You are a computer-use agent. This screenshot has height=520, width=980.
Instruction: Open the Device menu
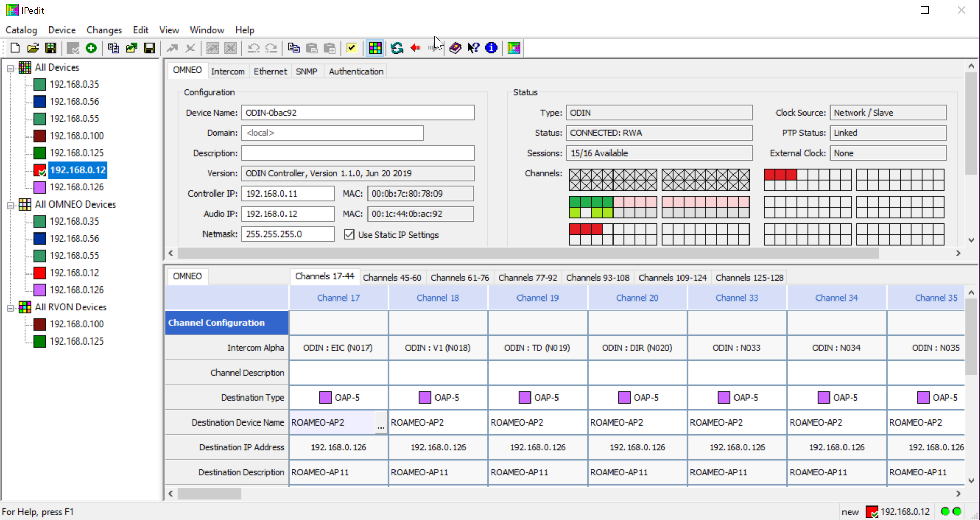62,30
